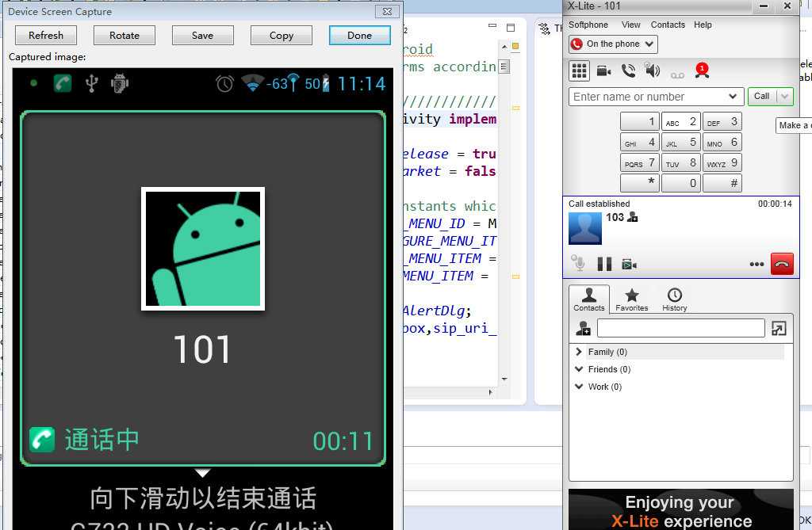Click the video camera icon in X-Lite toolbar

[x=603, y=71]
